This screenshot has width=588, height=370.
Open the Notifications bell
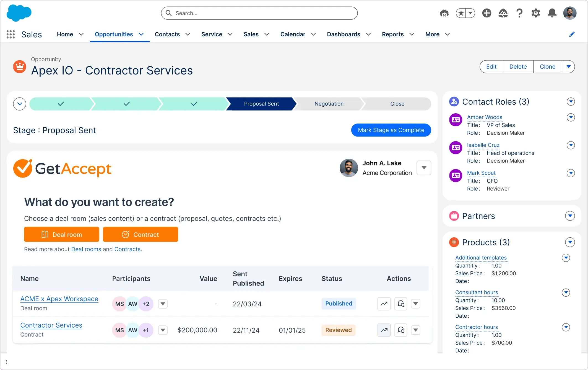(552, 13)
